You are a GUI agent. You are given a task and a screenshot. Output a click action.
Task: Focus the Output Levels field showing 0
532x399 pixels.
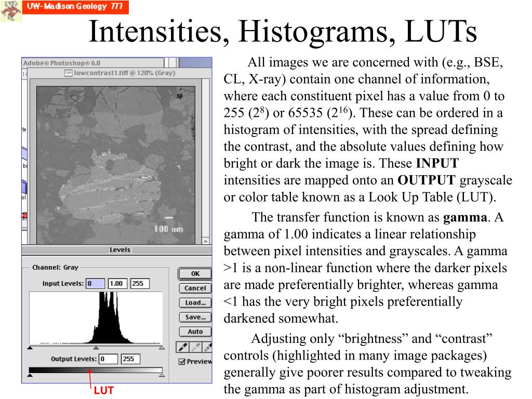click(108, 359)
